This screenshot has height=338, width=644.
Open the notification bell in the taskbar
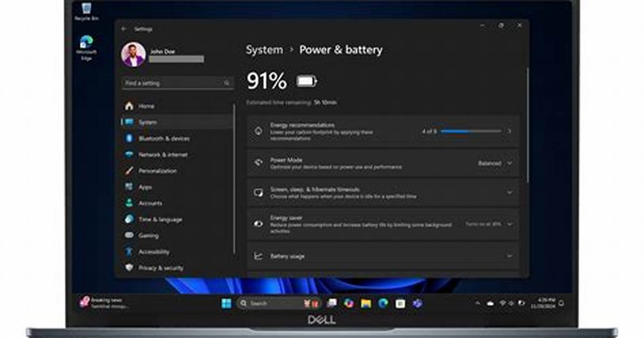point(562,304)
